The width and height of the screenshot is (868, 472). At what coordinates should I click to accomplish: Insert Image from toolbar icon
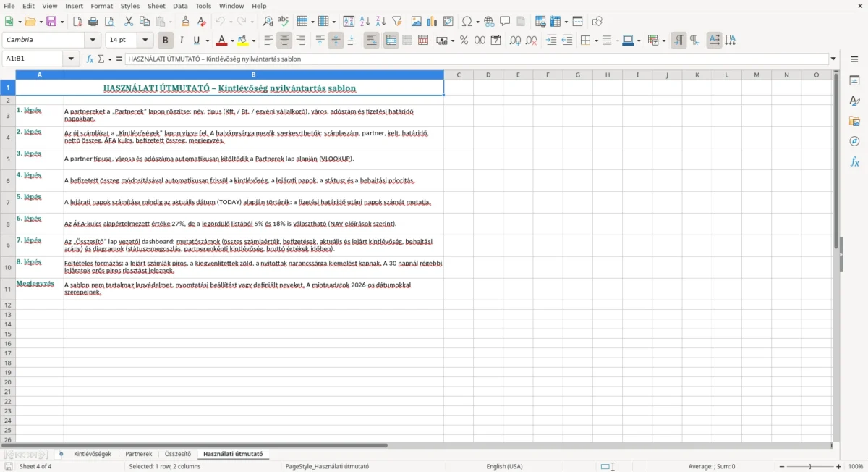tap(417, 22)
